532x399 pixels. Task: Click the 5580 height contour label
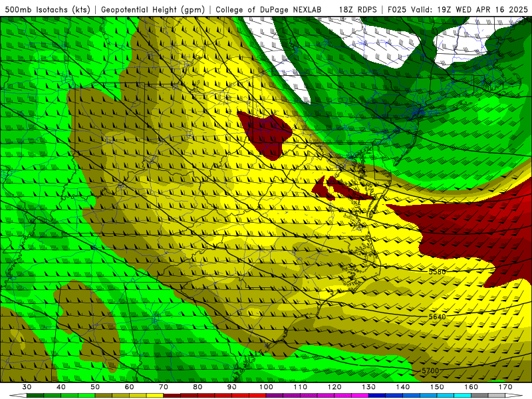[x=437, y=272]
